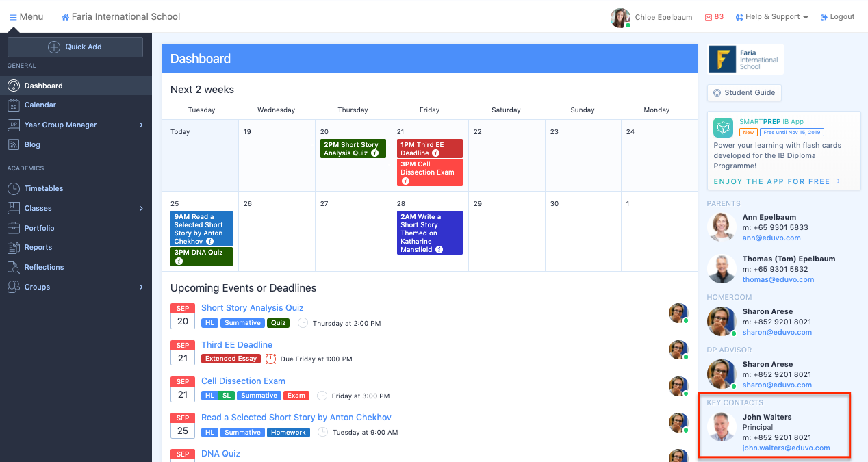The width and height of the screenshot is (868, 462).
Task: Click the Blog feed icon
Action: point(14,145)
